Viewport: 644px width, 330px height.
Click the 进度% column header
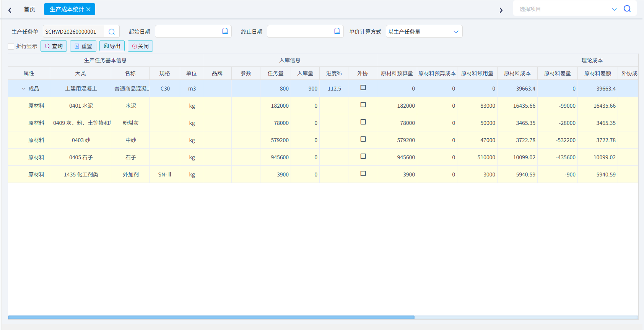[334, 73]
